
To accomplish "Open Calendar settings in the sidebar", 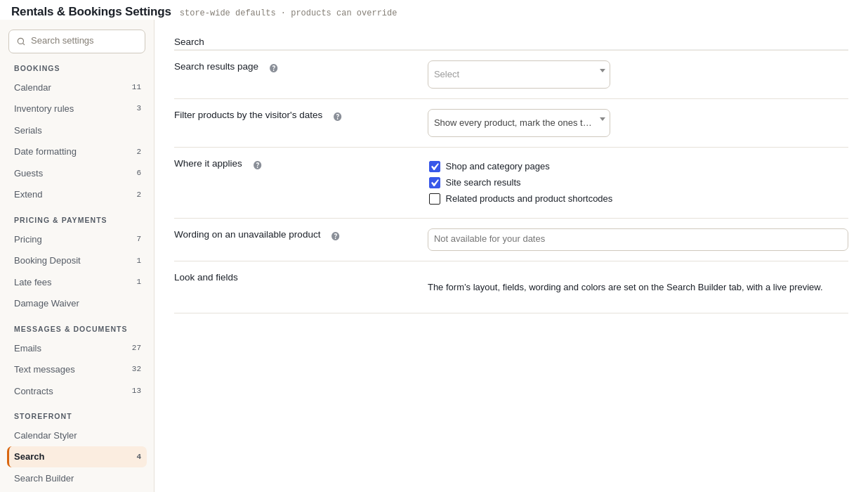I will 77,88.
